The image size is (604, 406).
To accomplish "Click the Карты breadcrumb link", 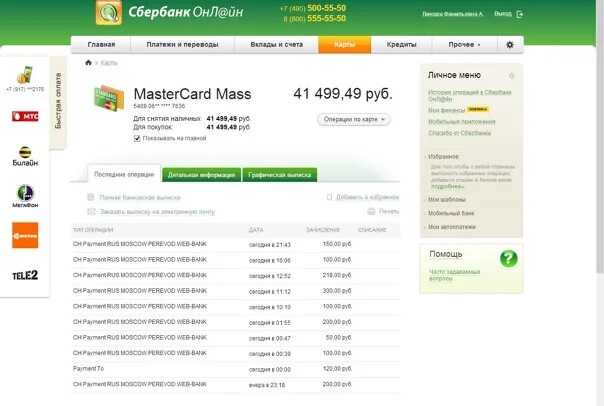I will pos(109,63).
